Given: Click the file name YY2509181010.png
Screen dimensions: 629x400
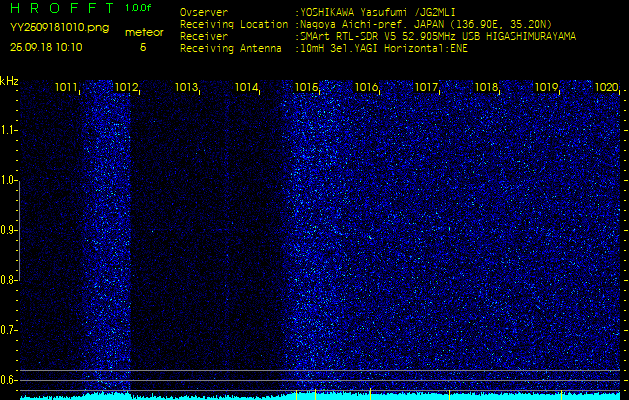Looking at the screenshot, I should pyautogui.click(x=59, y=27).
